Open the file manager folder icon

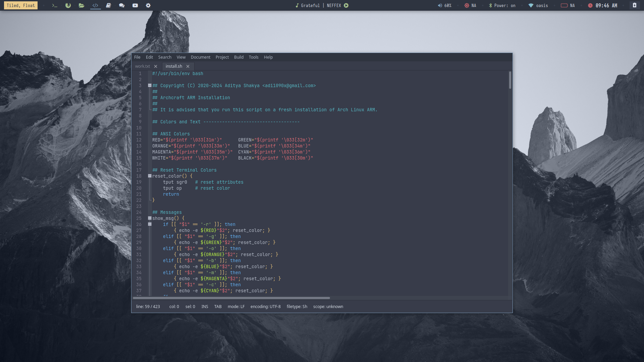[82, 5]
